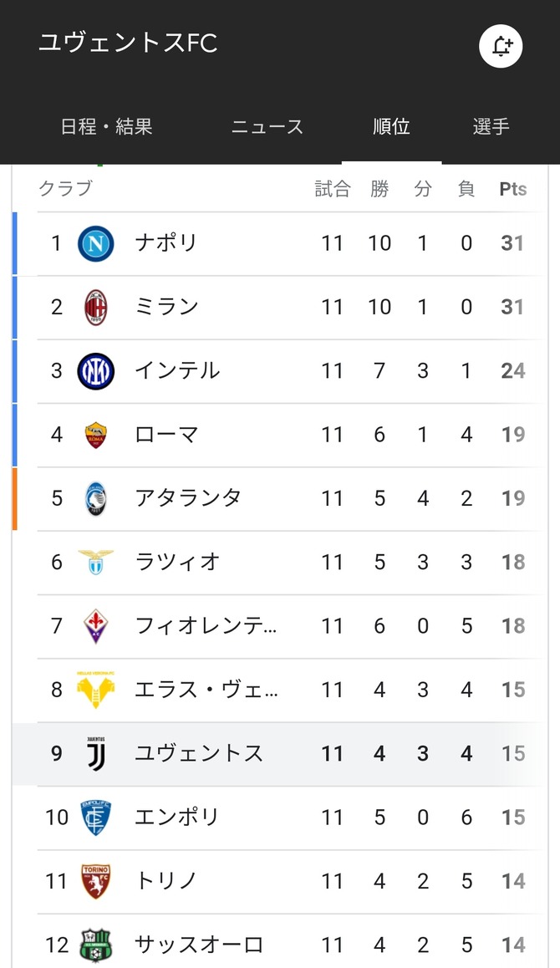
Task: Open the ナポリ team link
Action: (x=166, y=243)
